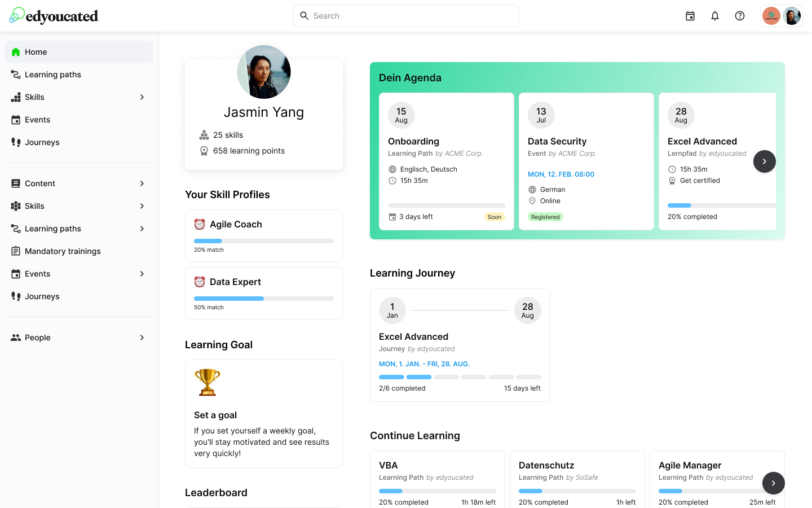This screenshot has height=508, width=812.
Task: Click the VBA progress bar
Action: [437, 491]
